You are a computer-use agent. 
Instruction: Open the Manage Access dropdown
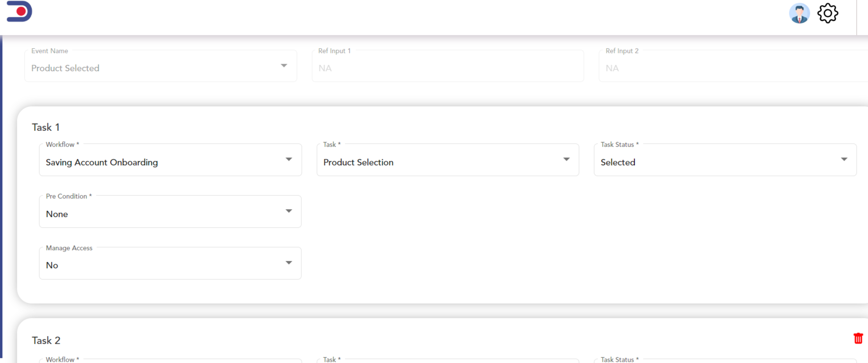coord(170,263)
